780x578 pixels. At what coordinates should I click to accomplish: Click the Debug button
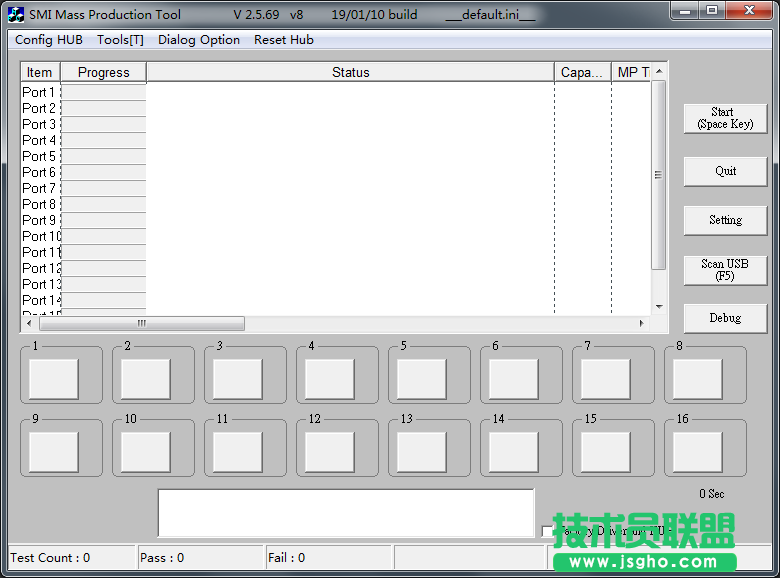pyautogui.click(x=725, y=318)
